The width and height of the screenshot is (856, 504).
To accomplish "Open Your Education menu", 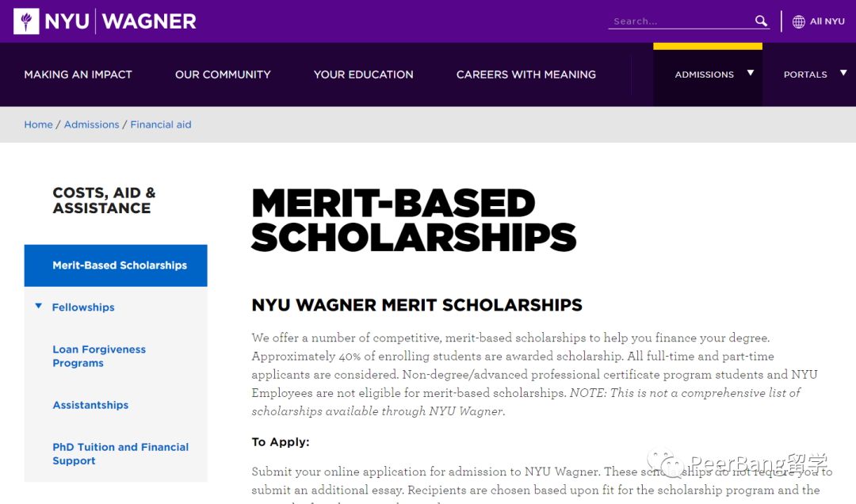I will 364,74.
